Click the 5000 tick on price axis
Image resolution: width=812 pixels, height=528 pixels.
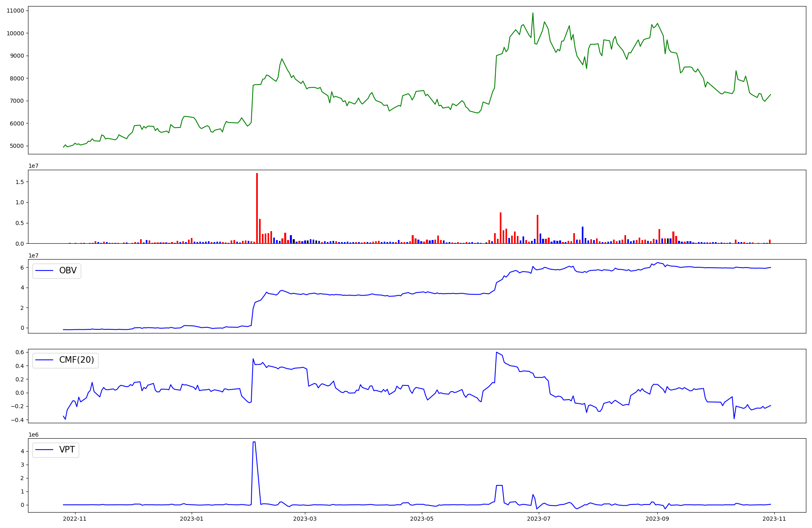click(16, 146)
